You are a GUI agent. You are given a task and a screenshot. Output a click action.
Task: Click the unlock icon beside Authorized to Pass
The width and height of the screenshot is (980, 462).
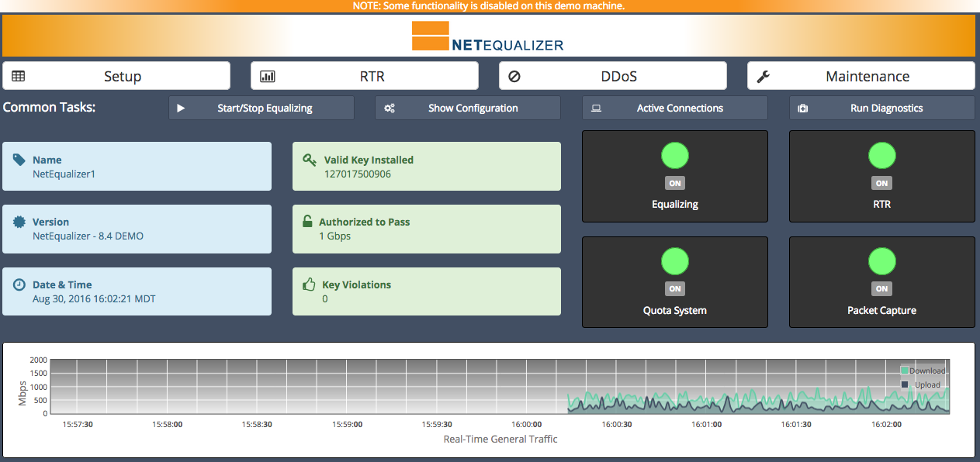[307, 222]
